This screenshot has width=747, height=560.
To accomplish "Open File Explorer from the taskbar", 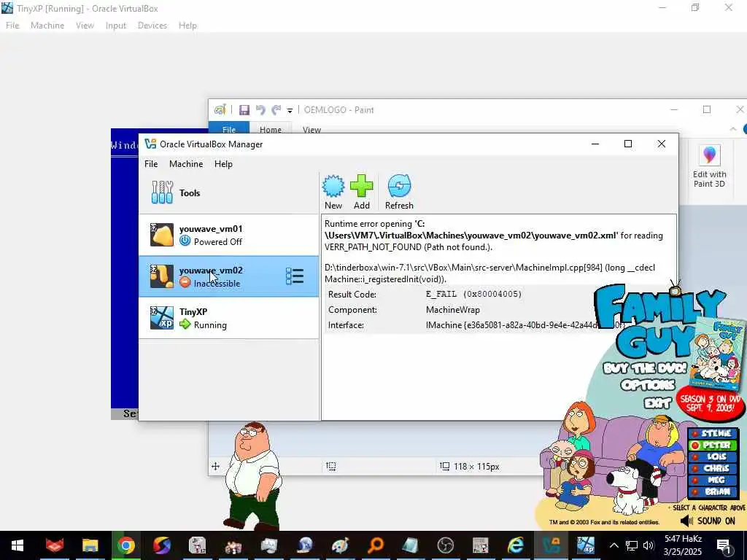I will click(90, 545).
